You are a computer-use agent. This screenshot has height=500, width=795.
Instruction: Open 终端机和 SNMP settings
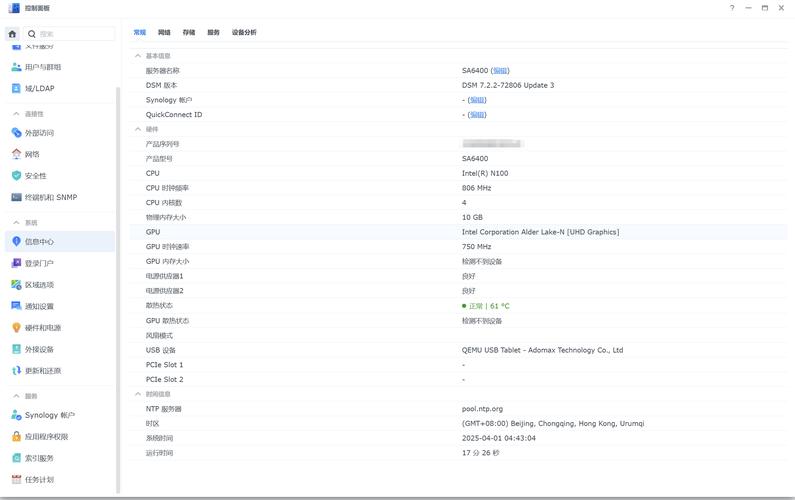click(50, 198)
